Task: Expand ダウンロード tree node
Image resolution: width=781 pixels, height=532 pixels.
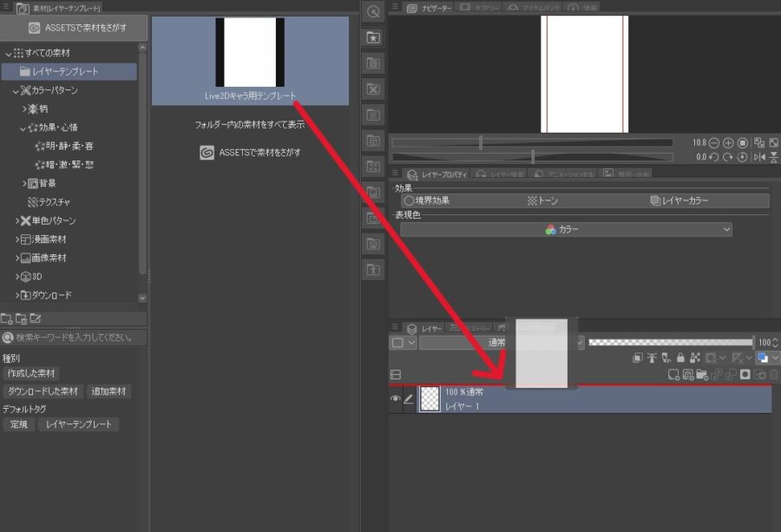Action: coord(17,295)
